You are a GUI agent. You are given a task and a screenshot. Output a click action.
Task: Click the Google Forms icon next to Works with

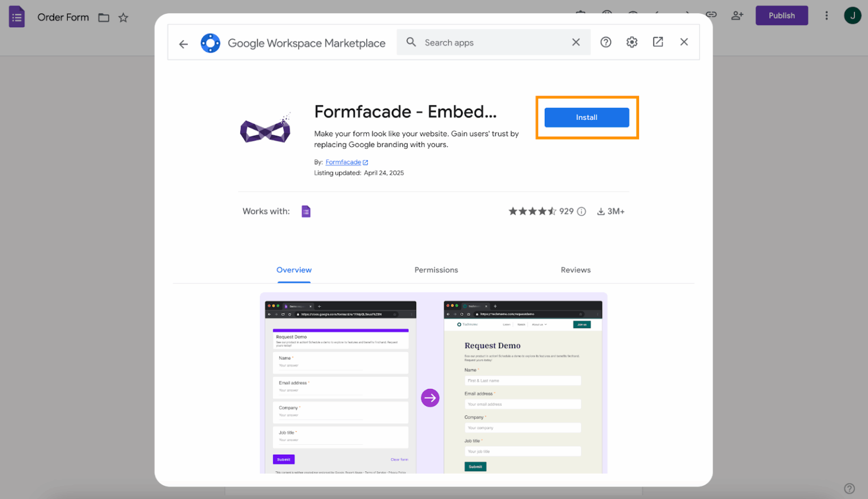point(306,211)
